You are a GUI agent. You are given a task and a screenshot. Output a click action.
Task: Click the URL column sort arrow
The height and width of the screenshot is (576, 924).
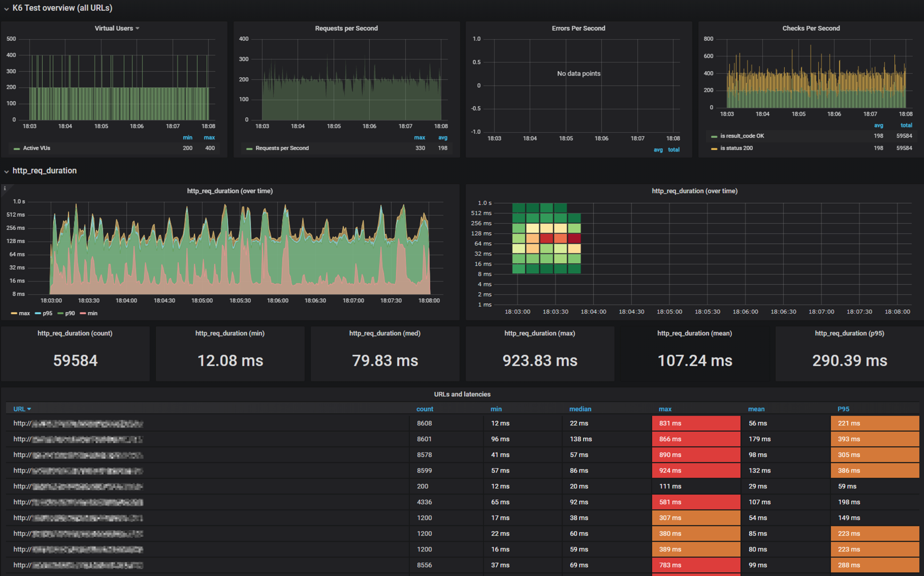29,409
